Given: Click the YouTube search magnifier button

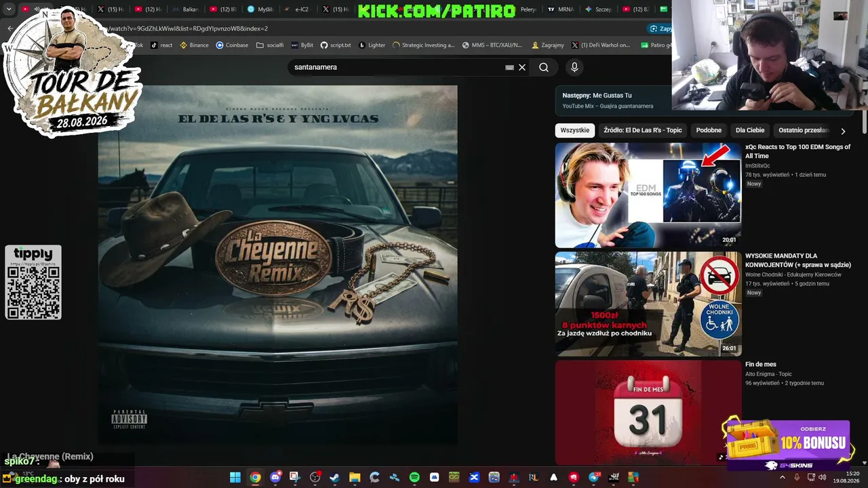Looking at the screenshot, I should pos(544,67).
